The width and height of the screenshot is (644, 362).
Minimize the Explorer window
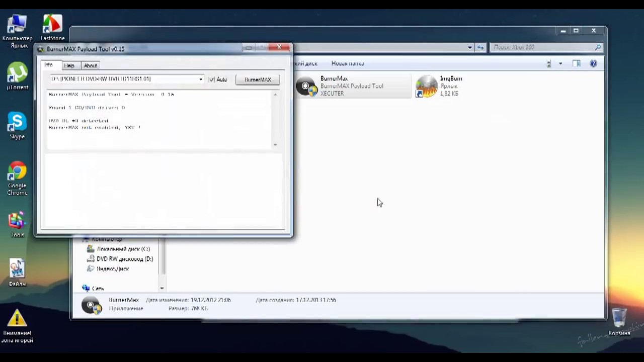[563, 31]
